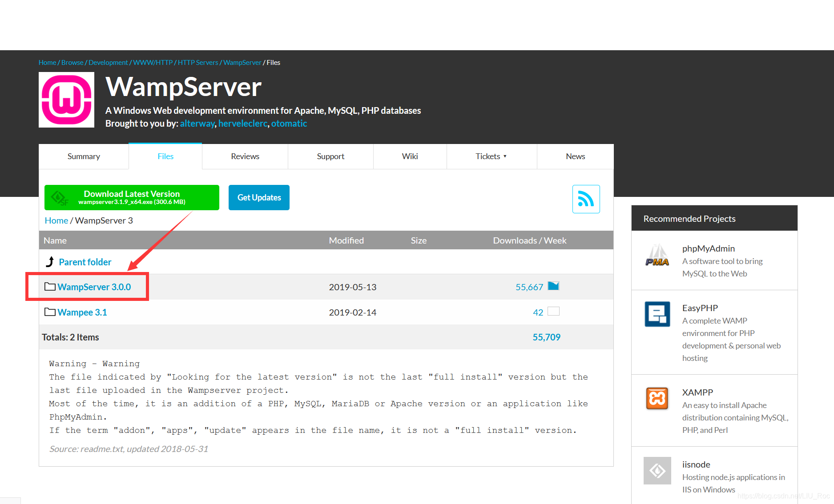834x504 pixels.
Task: Sort by Modified column header
Action: pos(346,240)
